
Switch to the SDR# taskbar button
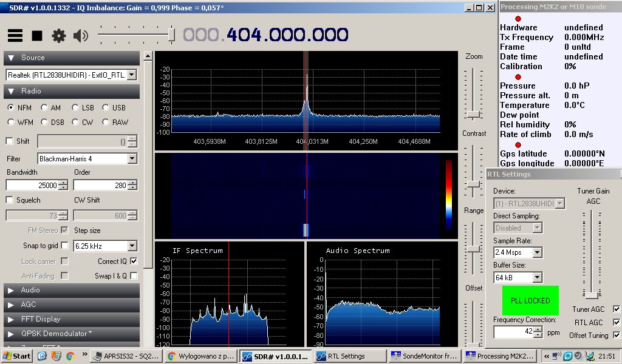click(x=276, y=356)
